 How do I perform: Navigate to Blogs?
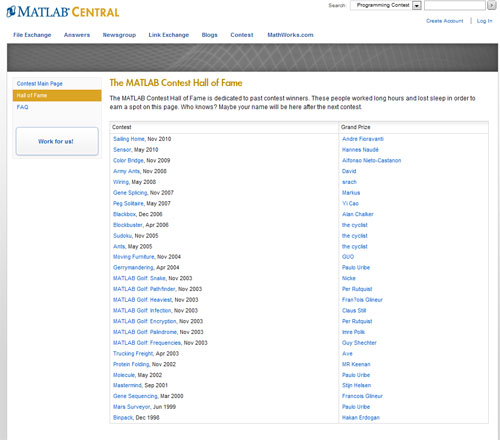209,35
